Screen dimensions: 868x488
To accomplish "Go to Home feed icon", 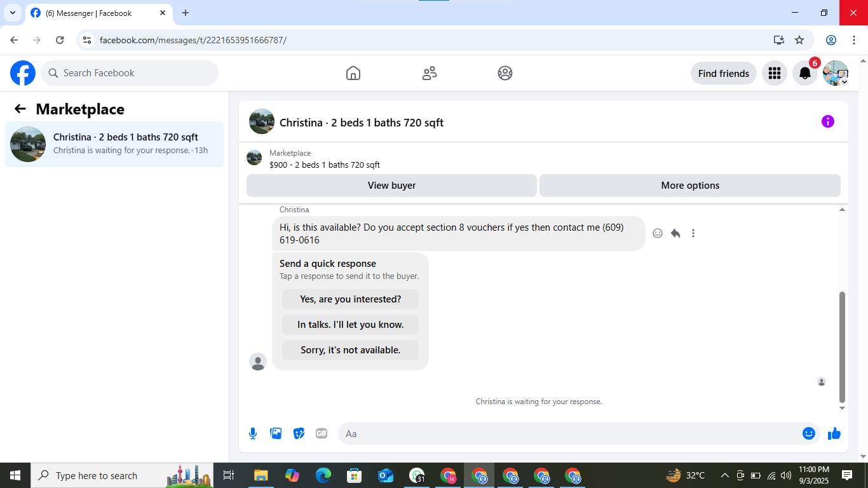I will (x=353, y=73).
